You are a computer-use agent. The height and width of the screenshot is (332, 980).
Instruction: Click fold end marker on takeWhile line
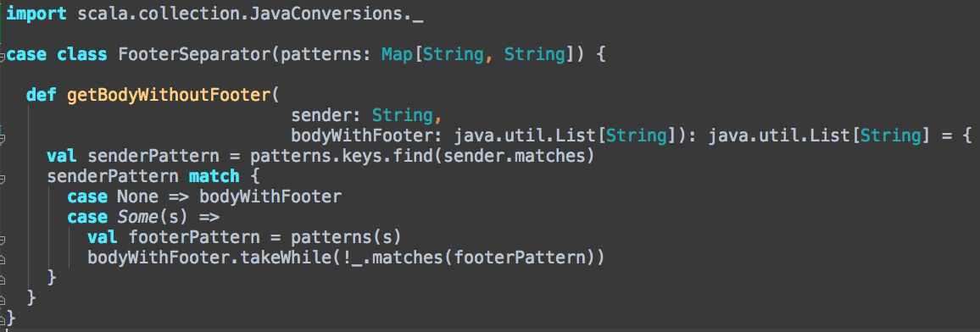[x=3, y=259]
